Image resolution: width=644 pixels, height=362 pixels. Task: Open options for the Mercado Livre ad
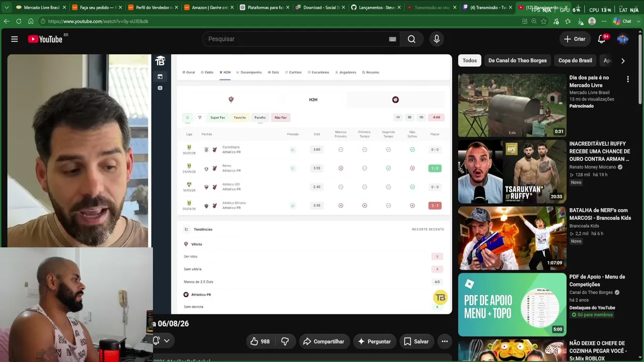[x=628, y=79]
